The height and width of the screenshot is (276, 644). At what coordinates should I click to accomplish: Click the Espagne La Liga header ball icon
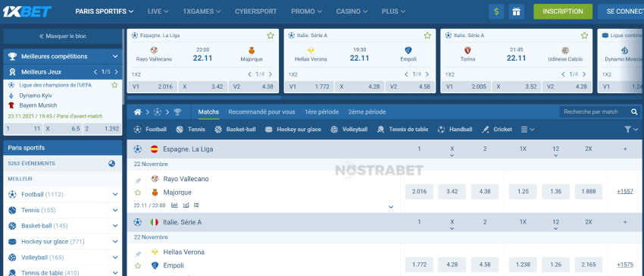[x=138, y=149]
